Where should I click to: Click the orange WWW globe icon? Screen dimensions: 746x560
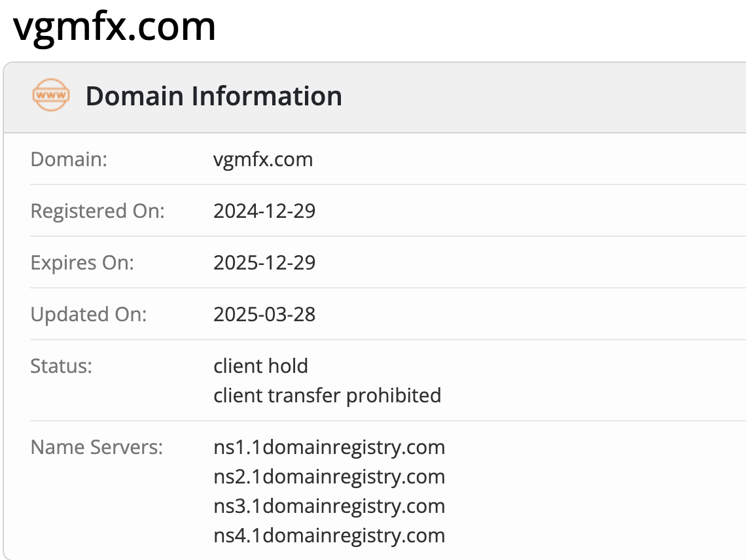50,96
